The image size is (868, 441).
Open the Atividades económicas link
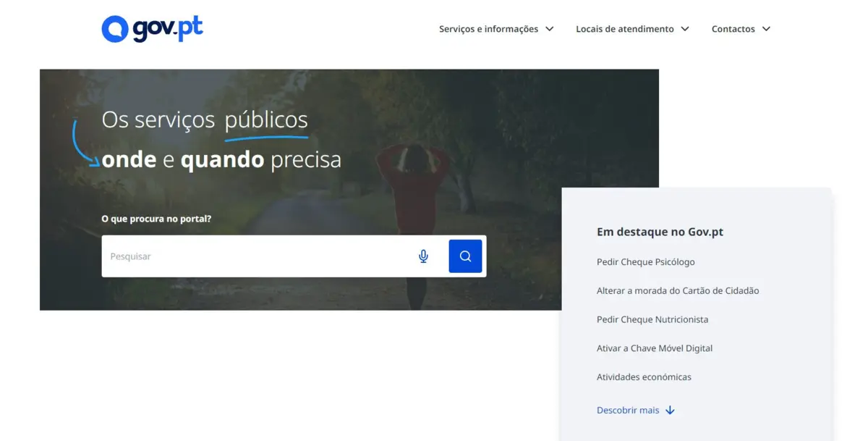[x=644, y=377]
